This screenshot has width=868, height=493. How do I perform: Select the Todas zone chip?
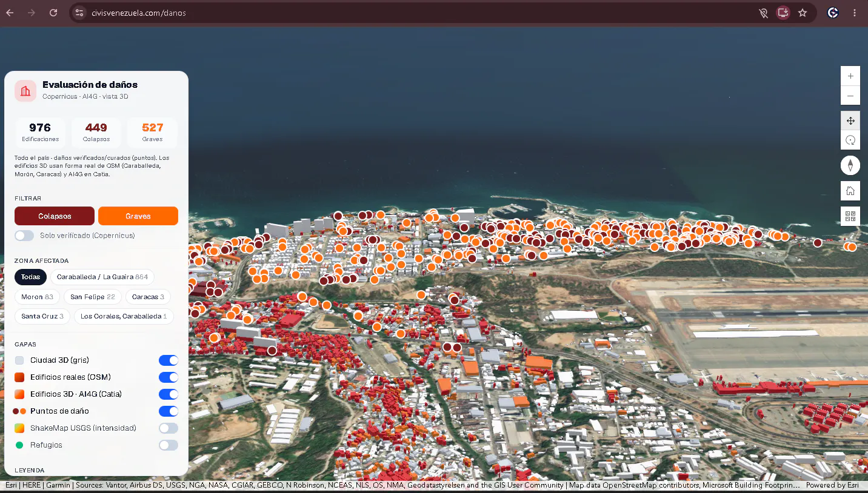30,277
